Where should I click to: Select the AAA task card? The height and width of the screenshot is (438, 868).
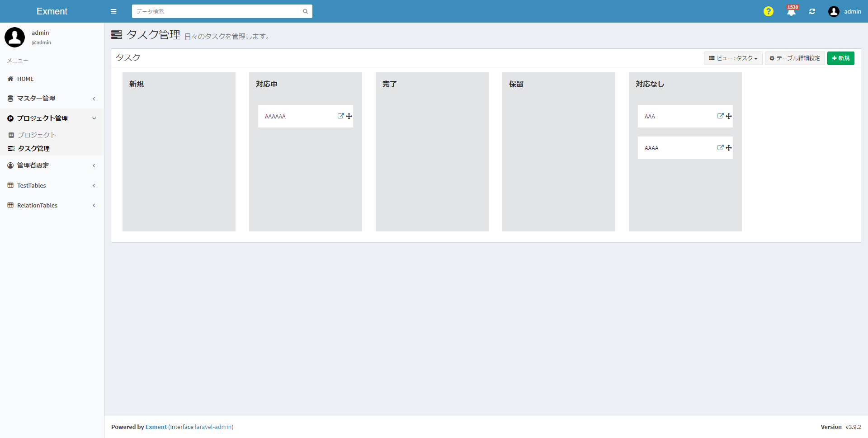(685, 116)
